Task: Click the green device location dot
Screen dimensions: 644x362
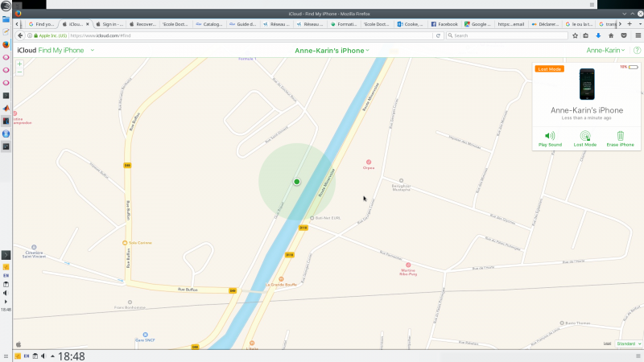Action: tap(296, 182)
